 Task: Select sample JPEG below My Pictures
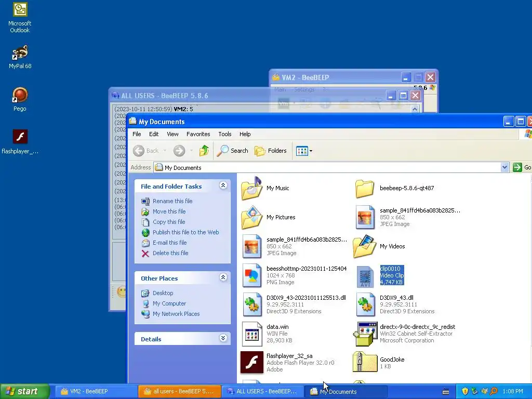(295, 246)
